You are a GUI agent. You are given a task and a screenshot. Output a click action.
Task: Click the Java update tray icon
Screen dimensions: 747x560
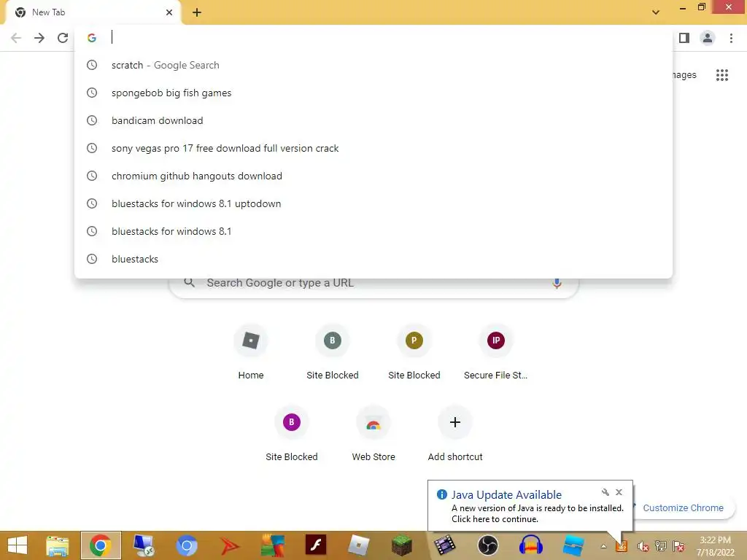tap(622, 546)
